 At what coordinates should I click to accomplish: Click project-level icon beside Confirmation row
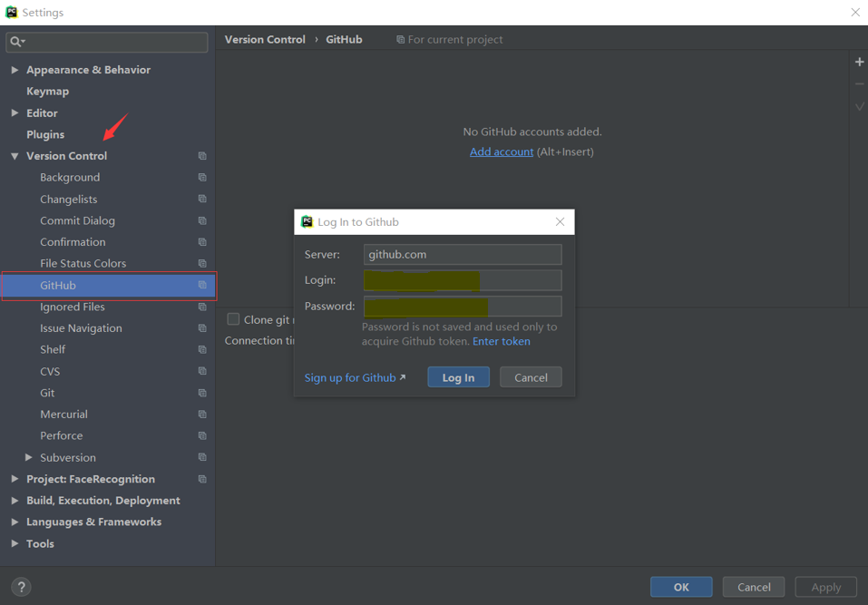pyautogui.click(x=202, y=242)
